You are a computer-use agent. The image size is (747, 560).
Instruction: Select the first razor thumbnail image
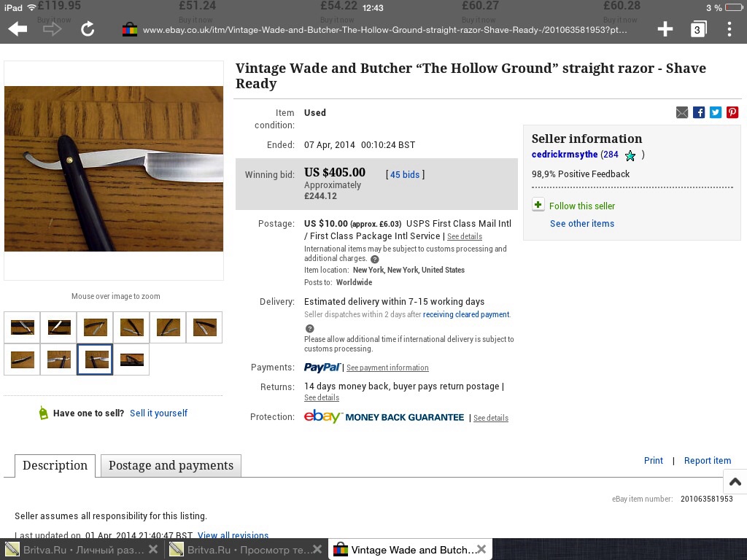click(23, 327)
